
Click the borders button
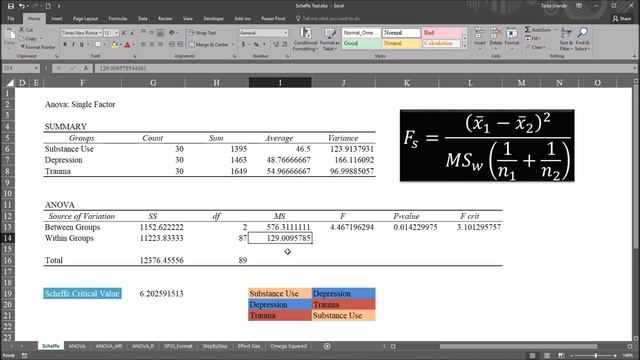(x=98, y=44)
